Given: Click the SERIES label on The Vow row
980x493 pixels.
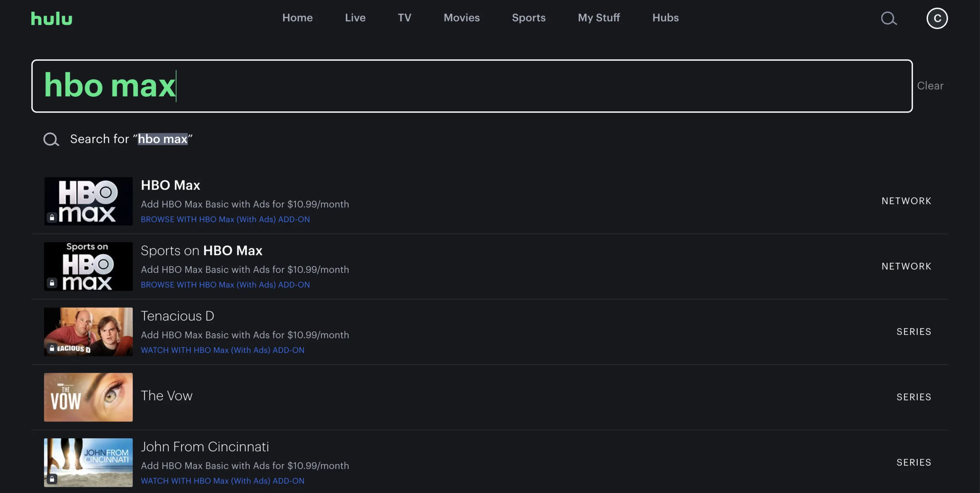Looking at the screenshot, I should point(914,397).
